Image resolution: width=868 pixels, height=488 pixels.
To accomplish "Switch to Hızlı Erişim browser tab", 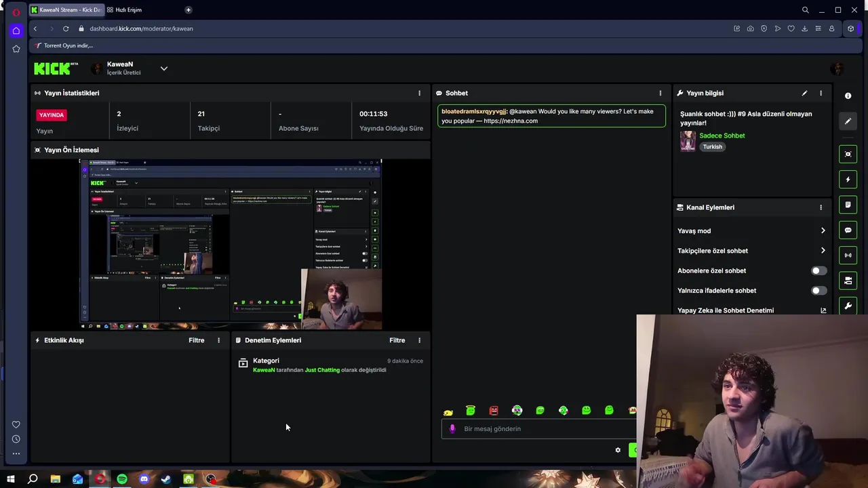I will point(124,9).
